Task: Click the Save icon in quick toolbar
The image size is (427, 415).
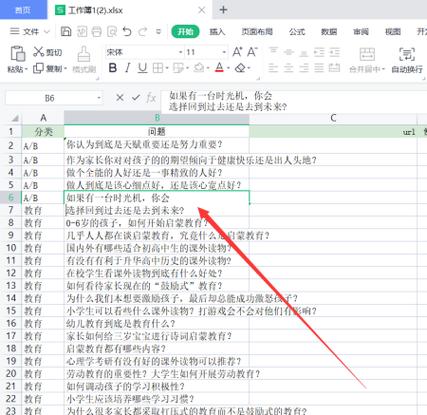Action: 66,32
